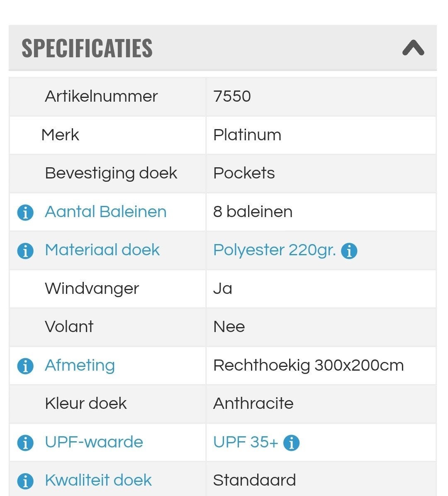
Task: Open the Afmeting link
Action: coord(80,365)
